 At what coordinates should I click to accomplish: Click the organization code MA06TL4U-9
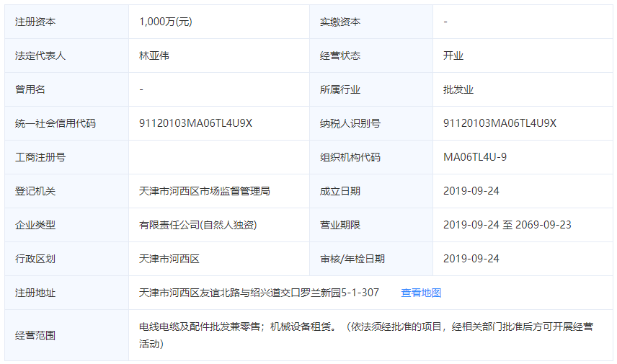pyautogui.click(x=474, y=157)
